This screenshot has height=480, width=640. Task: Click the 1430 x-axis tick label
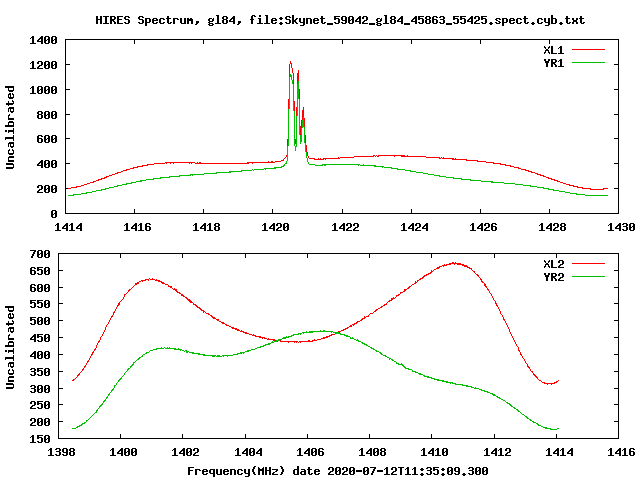(621, 227)
